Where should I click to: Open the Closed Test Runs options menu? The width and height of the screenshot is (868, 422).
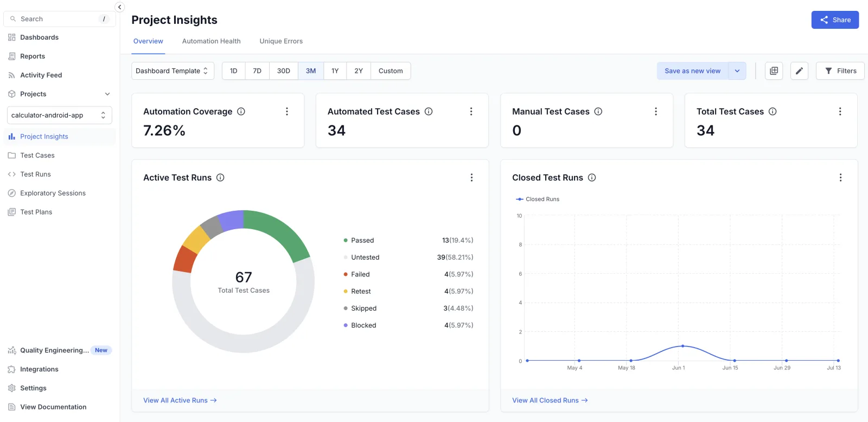840,178
